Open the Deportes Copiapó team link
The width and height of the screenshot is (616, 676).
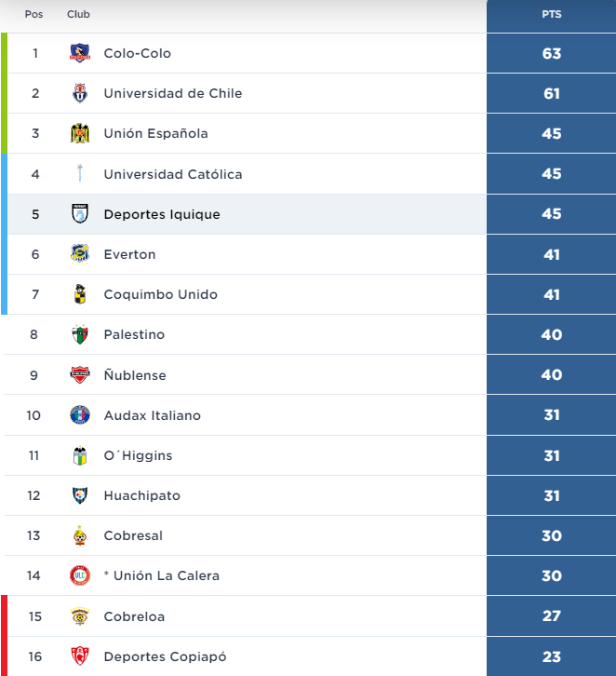tap(165, 656)
